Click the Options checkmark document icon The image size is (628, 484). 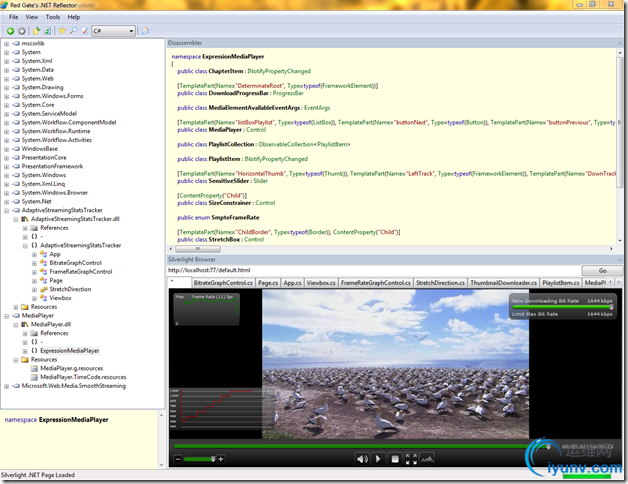pos(85,31)
